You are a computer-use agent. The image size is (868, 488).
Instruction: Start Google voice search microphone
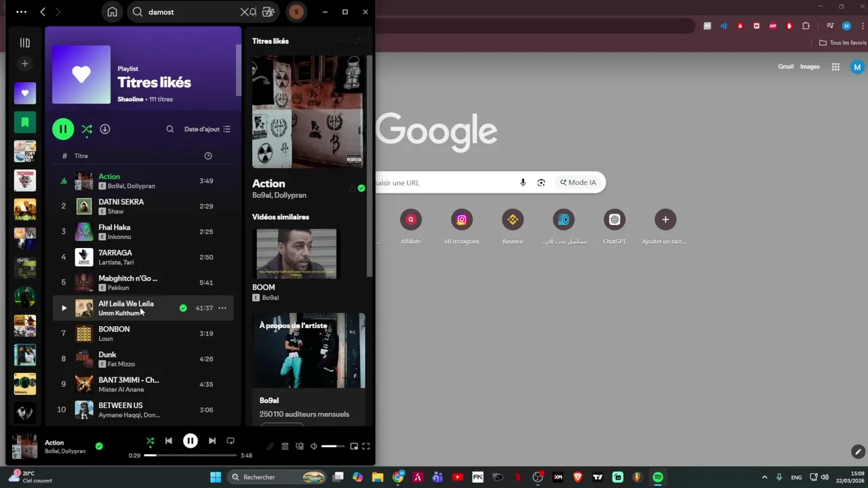pos(523,182)
